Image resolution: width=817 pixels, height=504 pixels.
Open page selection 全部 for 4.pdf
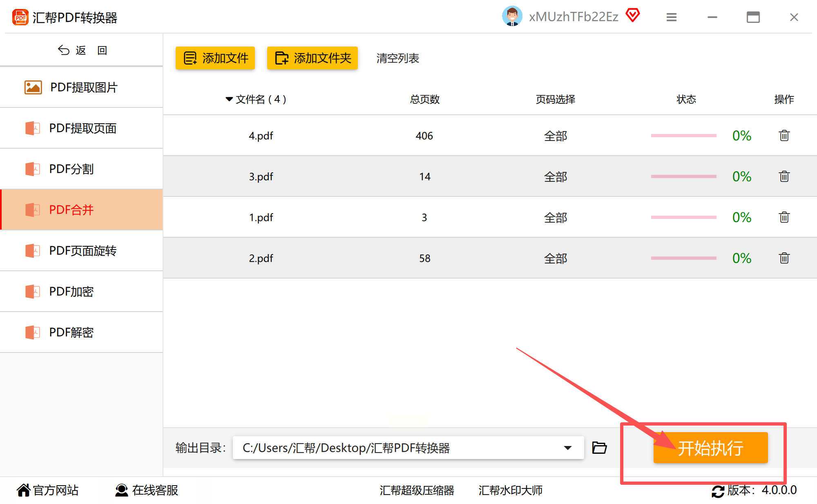[556, 136]
